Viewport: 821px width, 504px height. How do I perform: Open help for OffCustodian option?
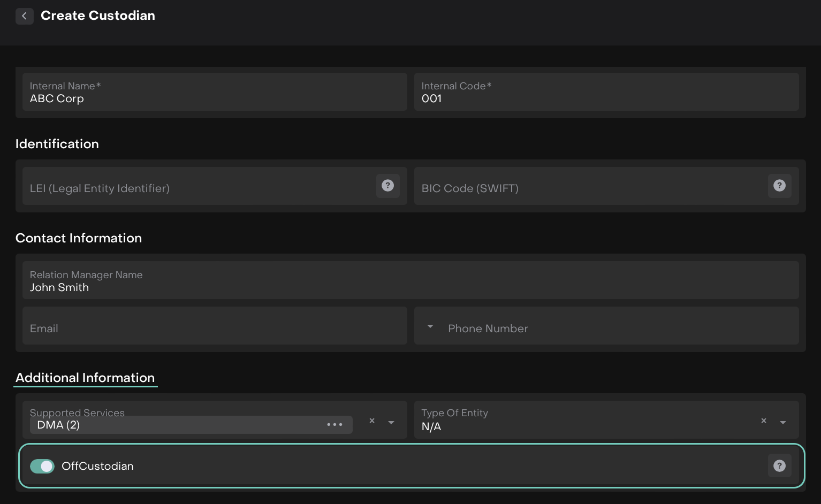(x=779, y=466)
